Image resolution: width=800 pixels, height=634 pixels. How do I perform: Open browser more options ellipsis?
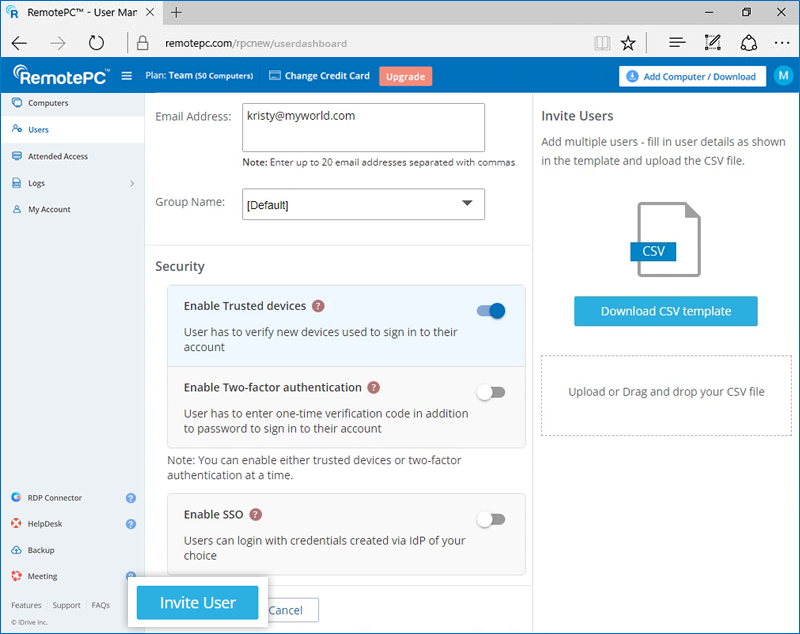tap(782, 43)
